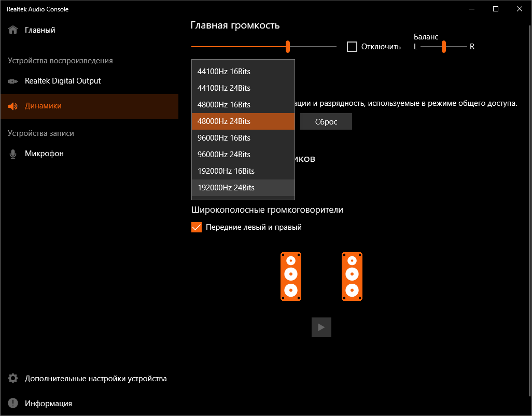Click the balance L-R slider handle

click(x=444, y=47)
